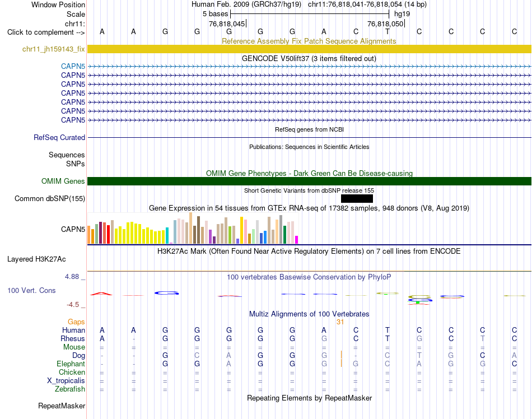Click the Rhesus species label

tap(73, 338)
